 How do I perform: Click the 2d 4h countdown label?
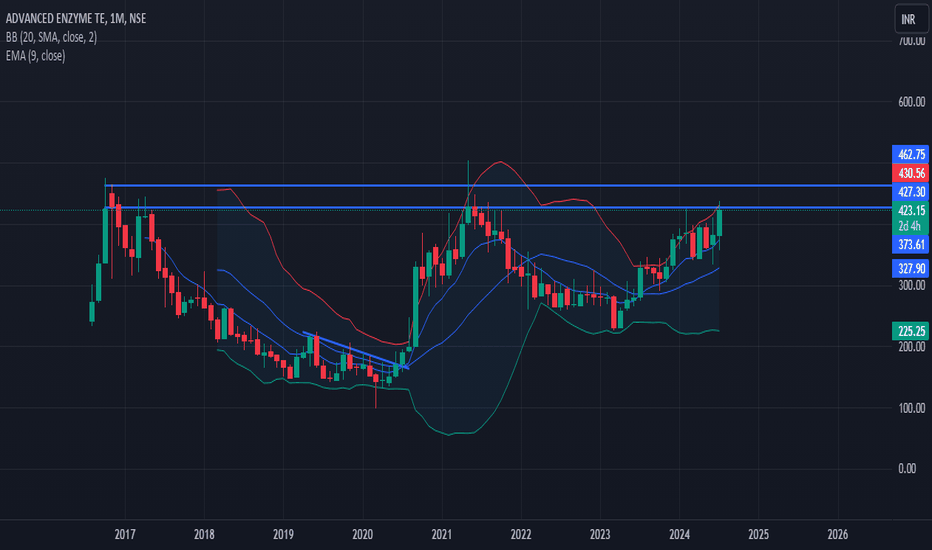[910, 226]
